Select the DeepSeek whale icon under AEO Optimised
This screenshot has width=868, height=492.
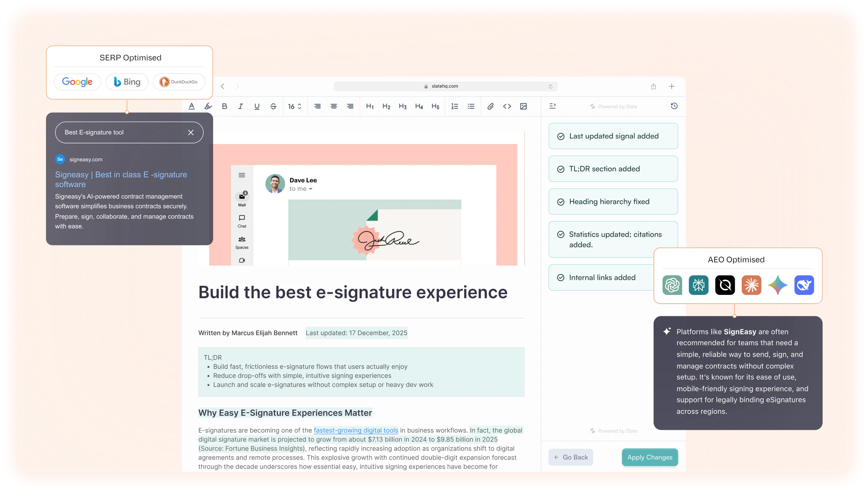tap(804, 285)
